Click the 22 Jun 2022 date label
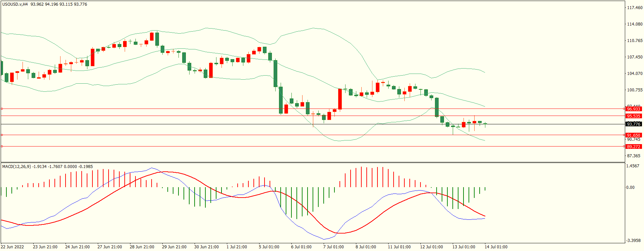 point(12,247)
